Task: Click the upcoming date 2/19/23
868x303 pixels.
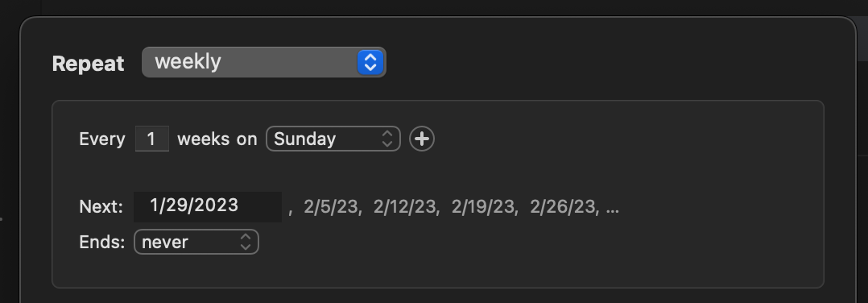Action: click(x=483, y=206)
